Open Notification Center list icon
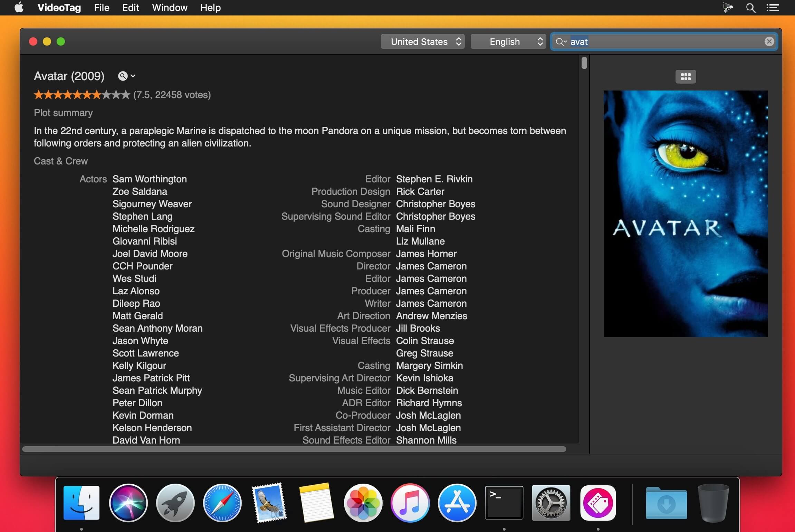 click(773, 8)
